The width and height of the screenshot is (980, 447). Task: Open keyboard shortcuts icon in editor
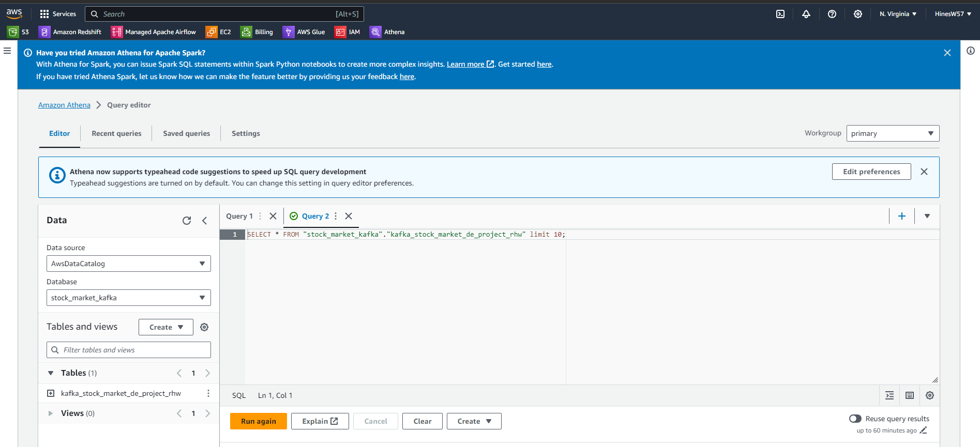point(910,395)
